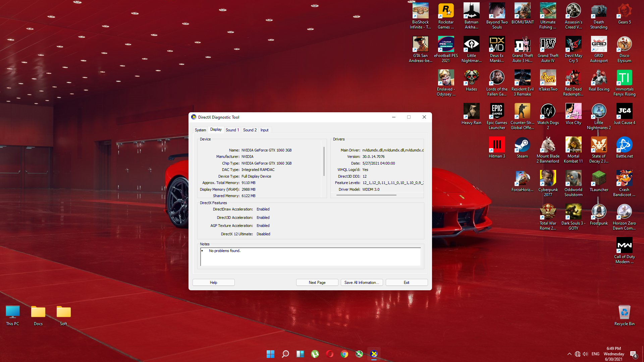The width and height of the screenshot is (644, 362).
Task: Open the Windows Start menu
Action: click(270, 354)
